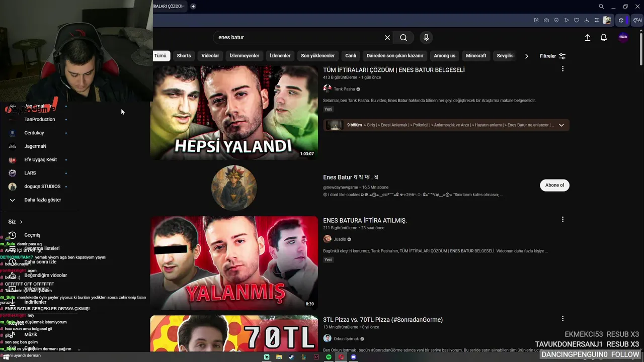Open Spotify from the taskbar
This screenshot has height=362, width=644.
pyautogui.click(x=329, y=357)
